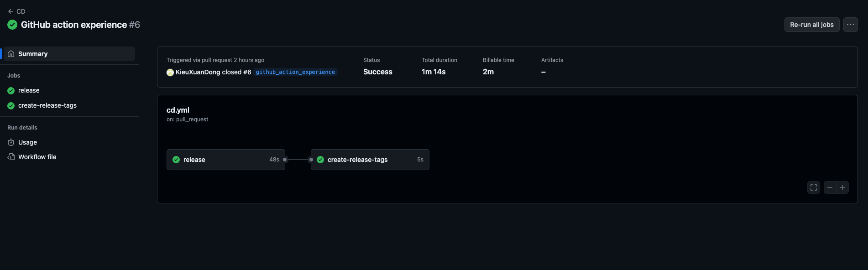Click the cd.yml workflow title
Image resolution: width=868 pixels, height=270 pixels.
coord(178,110)
